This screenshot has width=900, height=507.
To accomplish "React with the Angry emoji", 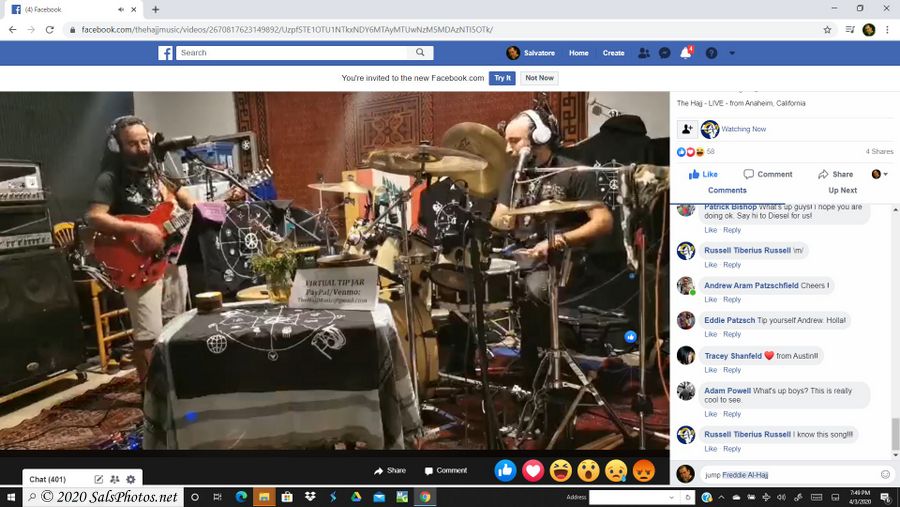I will pyautogui.click(x=644, y=470).
